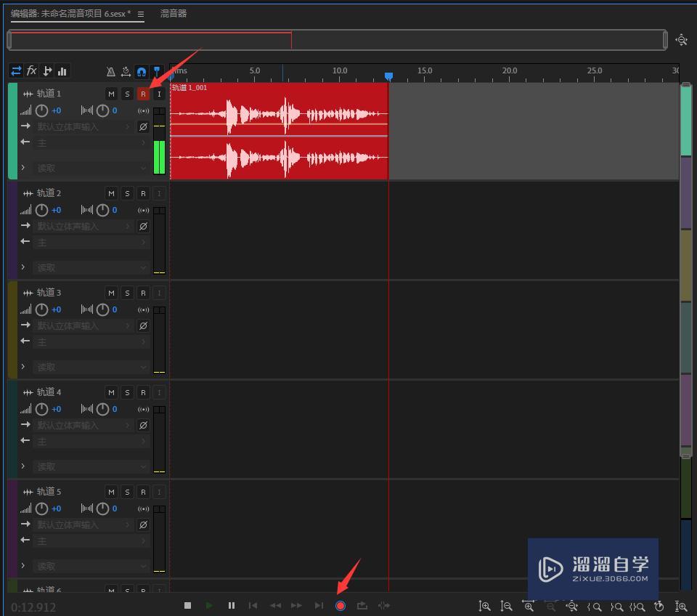Open input dropdown 默认立体声输入 of 轨道 1
697x616 pixels.
[83, 126]
